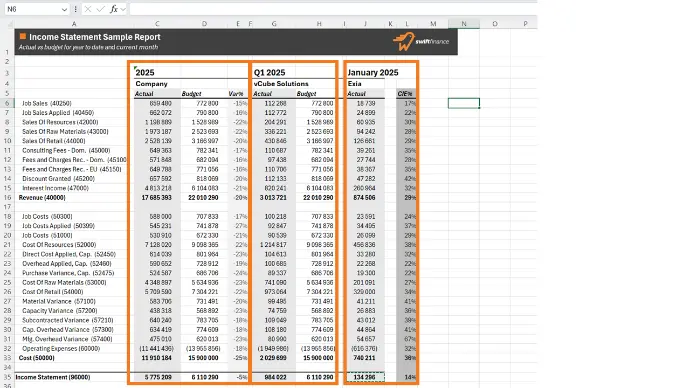
Task: Select column M header
Action: tap(433, 24)
